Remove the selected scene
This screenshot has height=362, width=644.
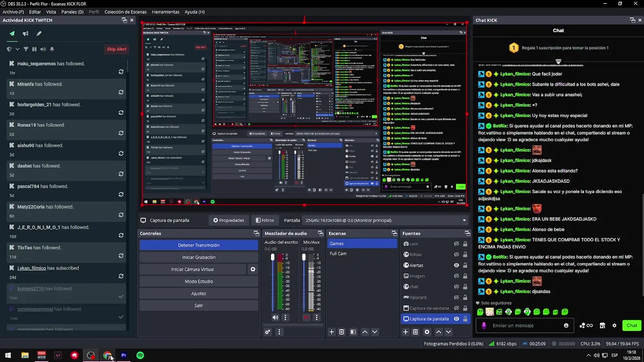pos(342,332)
